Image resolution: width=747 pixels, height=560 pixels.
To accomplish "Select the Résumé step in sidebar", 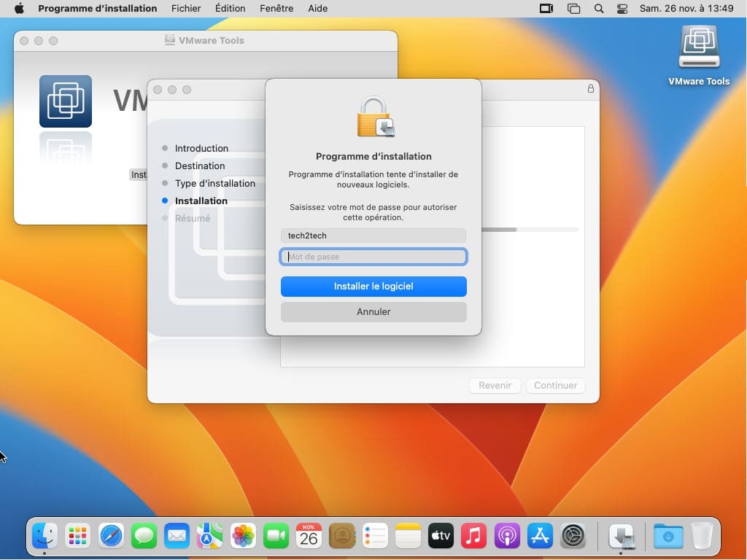I will [x=193, y=219].
